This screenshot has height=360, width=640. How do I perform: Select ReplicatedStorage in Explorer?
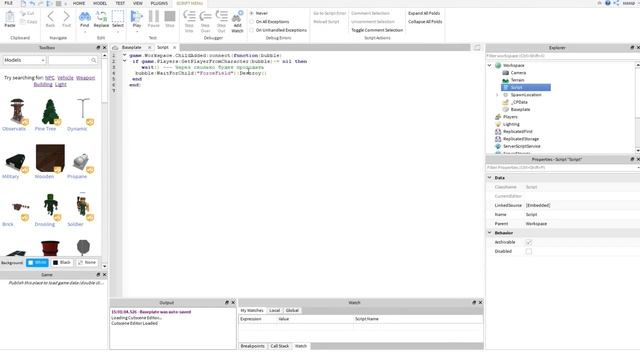pyautogui.click(x=521, y=139)
